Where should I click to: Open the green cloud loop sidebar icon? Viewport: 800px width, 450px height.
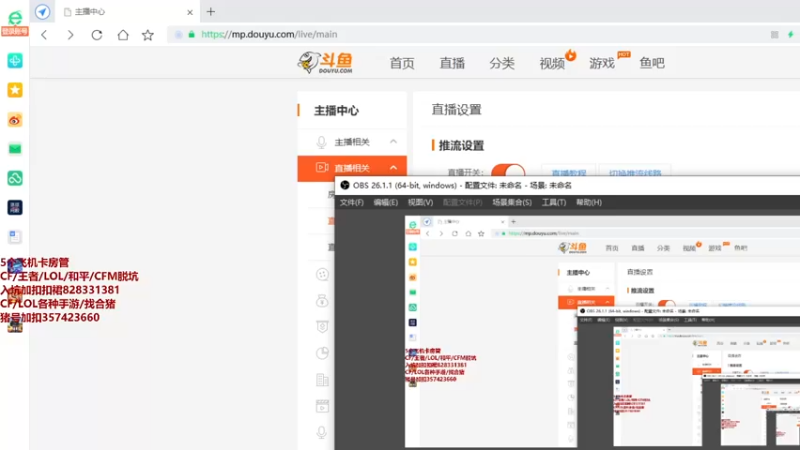[x=15, y=178]
